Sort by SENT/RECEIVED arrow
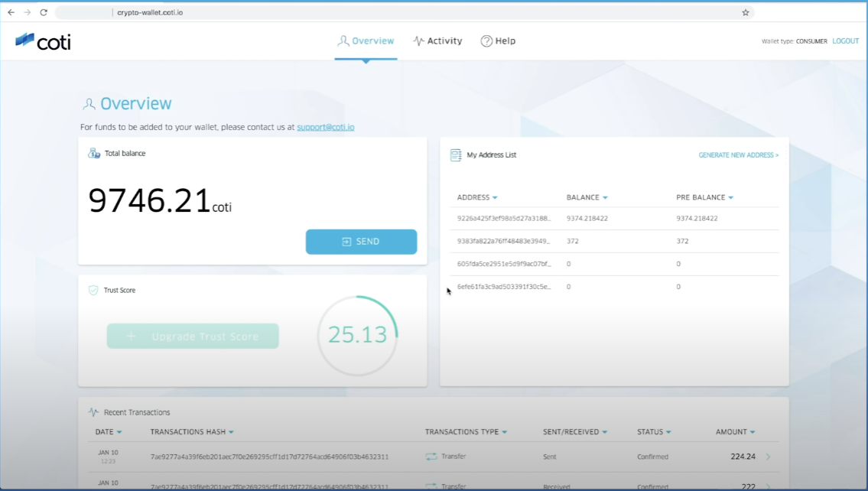868x491 pixels. coord(604,432)
